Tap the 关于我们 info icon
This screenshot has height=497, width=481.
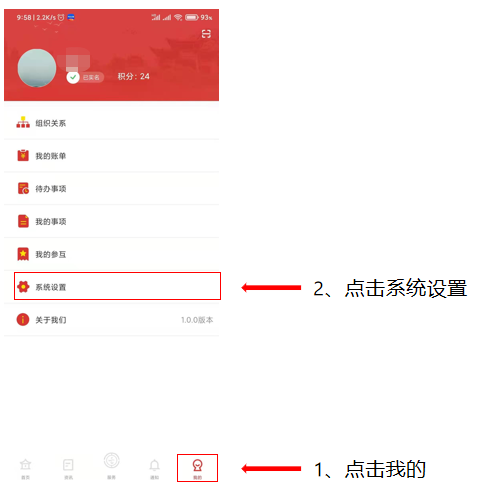pos(23,319)
